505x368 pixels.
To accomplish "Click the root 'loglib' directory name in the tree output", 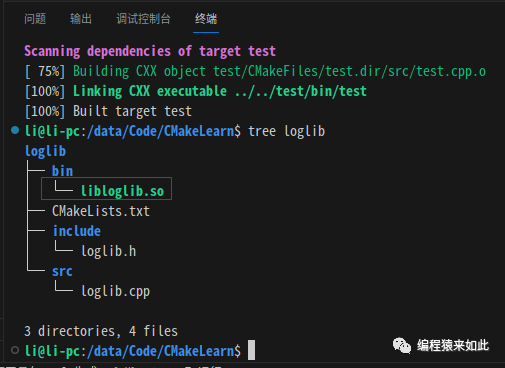I will (45, 151).
